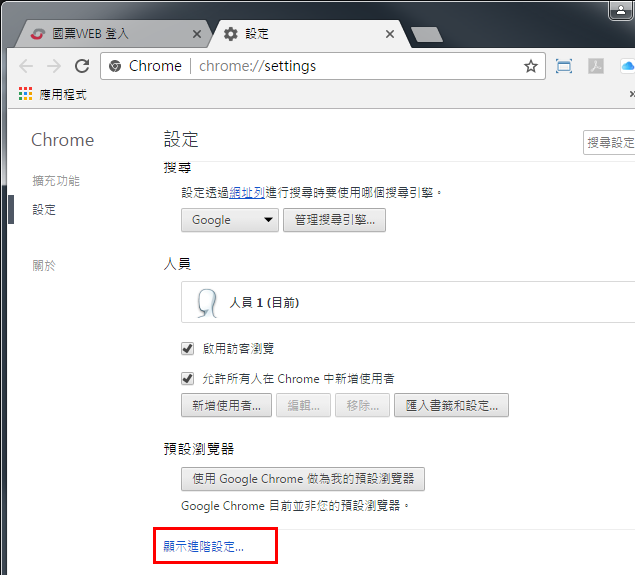Close the 設定 tab
Screen dimensions: 635x575
tap(390, 34)
